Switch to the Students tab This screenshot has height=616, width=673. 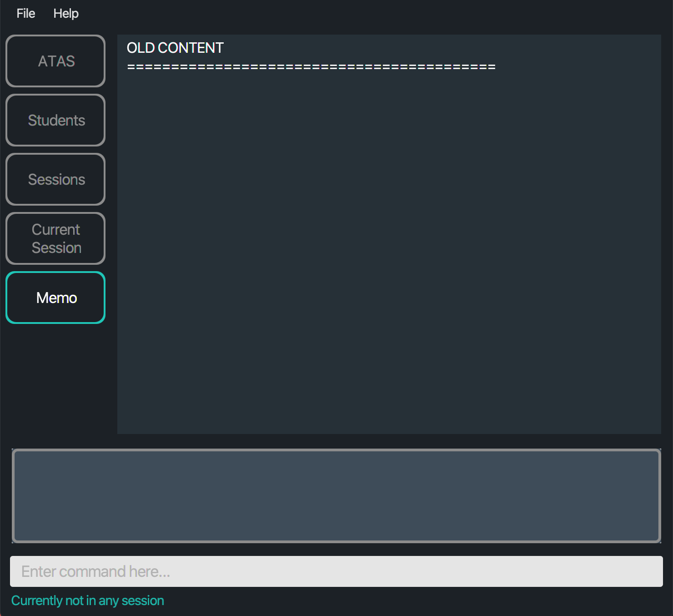point(55,120)
